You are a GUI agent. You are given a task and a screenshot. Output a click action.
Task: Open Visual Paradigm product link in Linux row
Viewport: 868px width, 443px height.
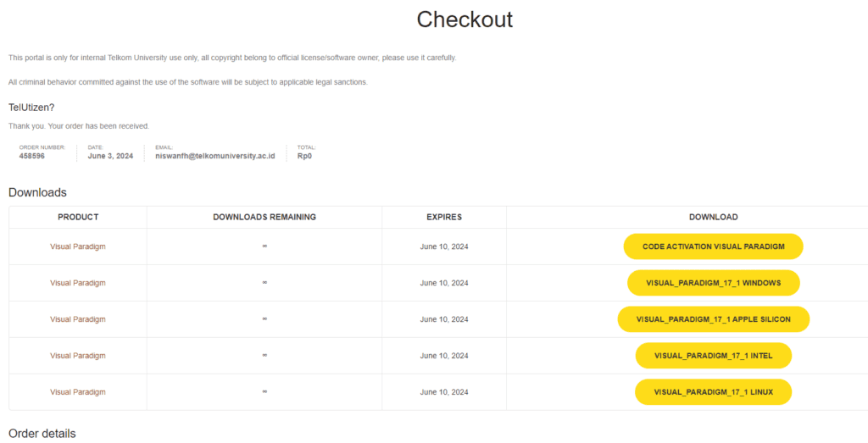[x=77, y=392]
